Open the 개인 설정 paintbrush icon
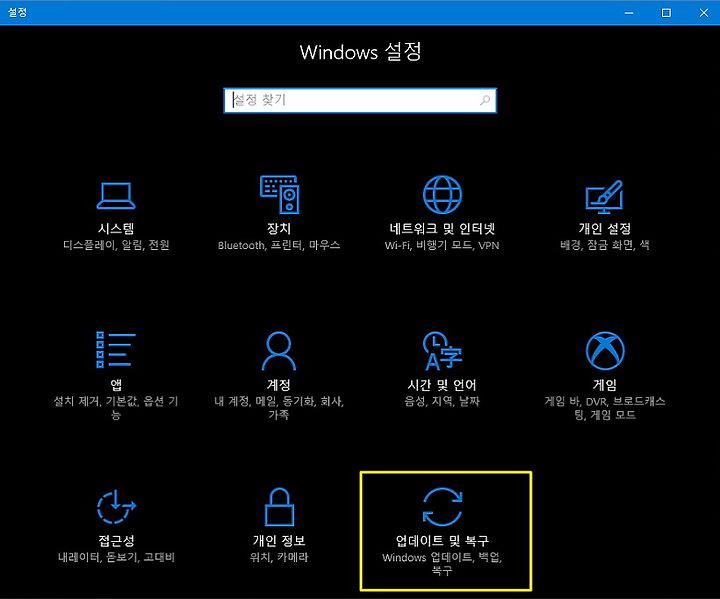The image size is (720, 599). tap(604, 197)
